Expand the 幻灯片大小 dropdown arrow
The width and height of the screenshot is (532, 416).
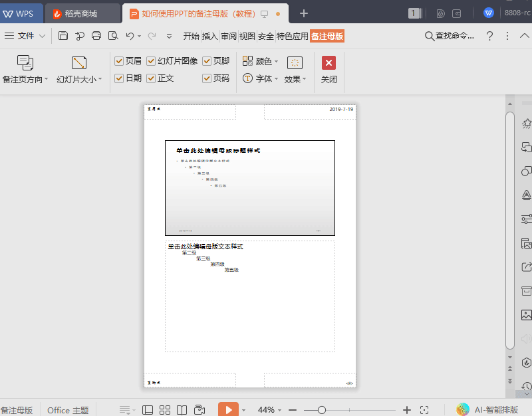point(100,79)
